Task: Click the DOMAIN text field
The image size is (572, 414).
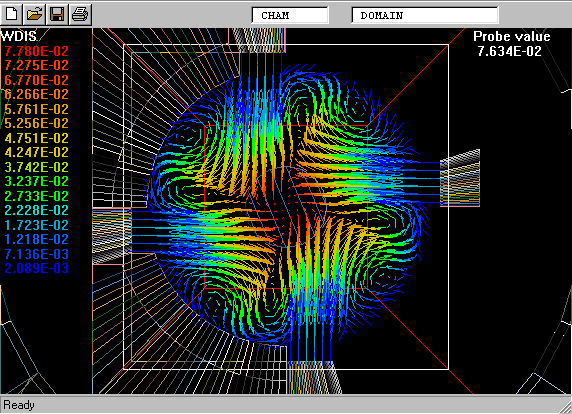Action: coord(425,15)
